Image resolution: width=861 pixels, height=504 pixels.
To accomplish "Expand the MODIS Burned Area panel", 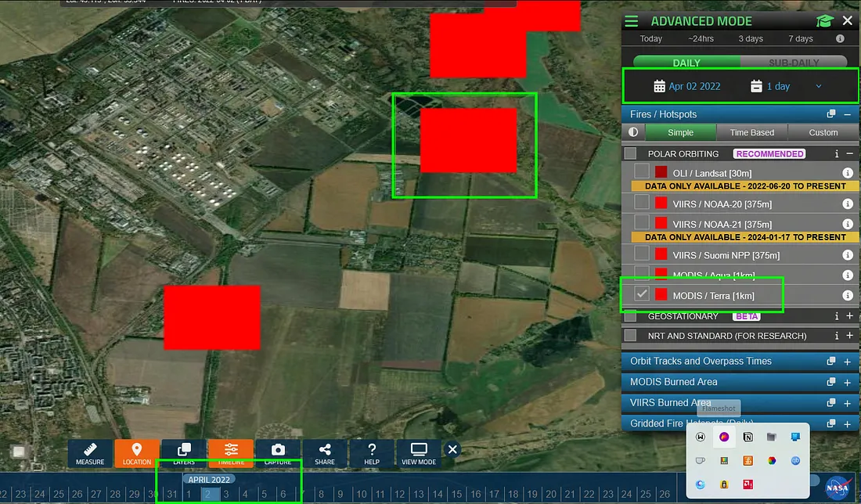I will click(848, 382).
